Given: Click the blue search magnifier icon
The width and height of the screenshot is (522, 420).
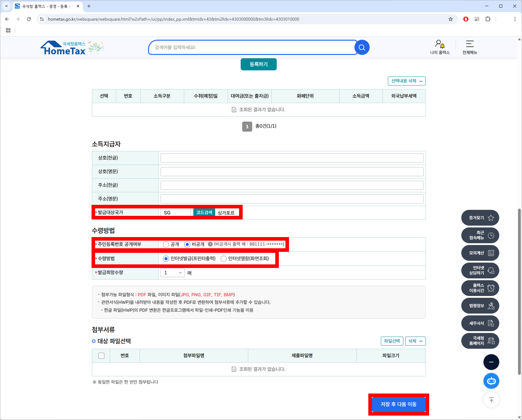Looking at the screenshot, I should 362,47.
